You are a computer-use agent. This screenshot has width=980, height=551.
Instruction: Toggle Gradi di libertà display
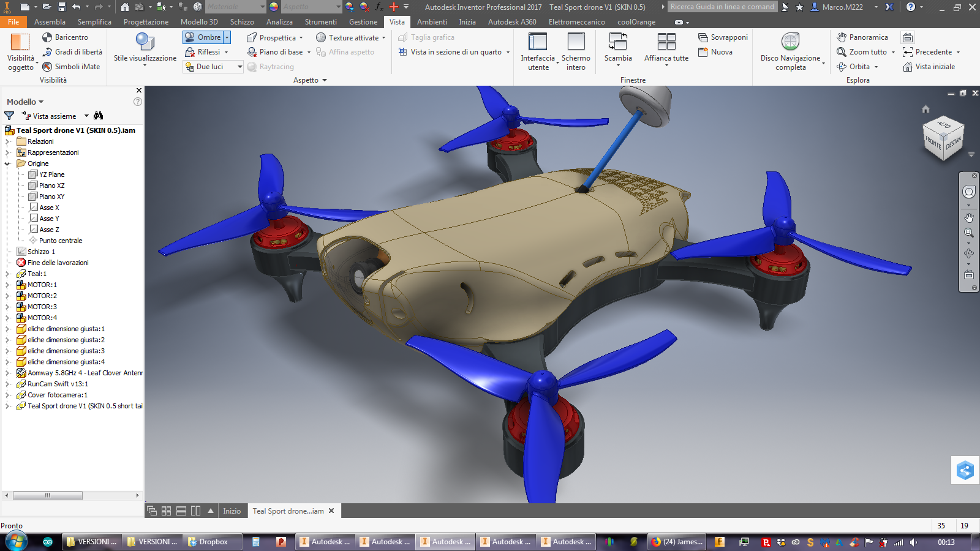coord(72,52)
